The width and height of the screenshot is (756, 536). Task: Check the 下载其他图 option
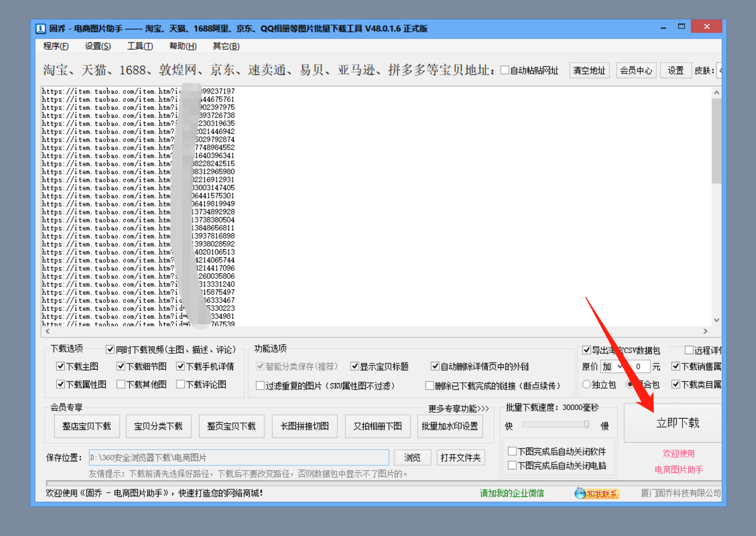121,384
